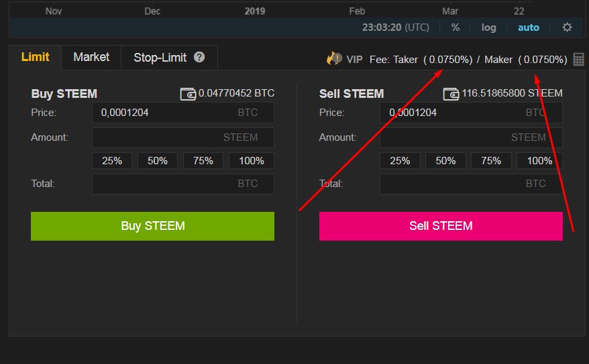Select the Limit order tab
The height and width of the screenshot is (364, 589).
pos(36,57)
